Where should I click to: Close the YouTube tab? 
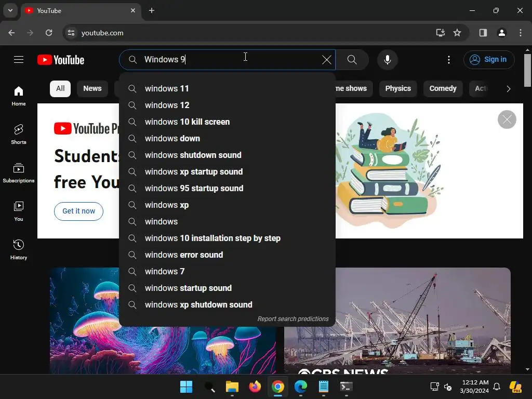133,10
